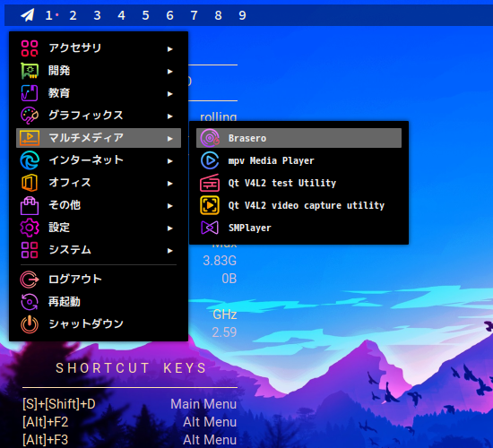Click the SMPlayer bowtie icon

[210, 228]
